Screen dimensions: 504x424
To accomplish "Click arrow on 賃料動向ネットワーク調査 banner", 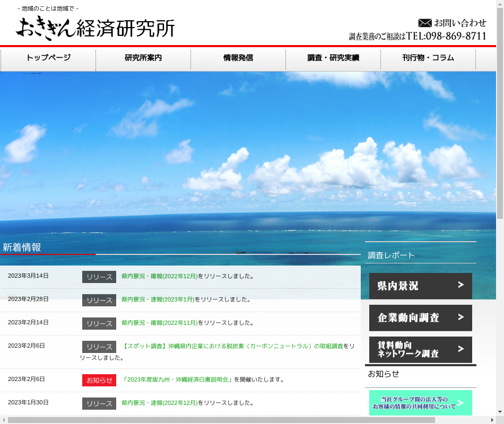I will [x=460, y=349].
